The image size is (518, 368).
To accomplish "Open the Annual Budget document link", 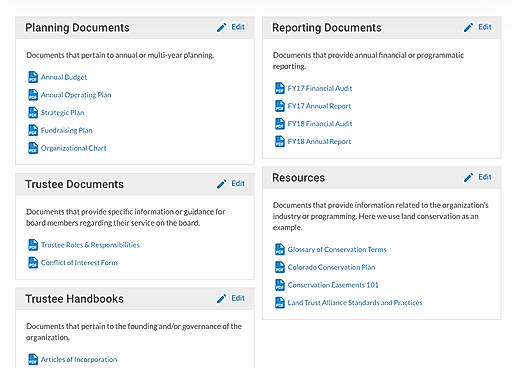I will [64, 77].
